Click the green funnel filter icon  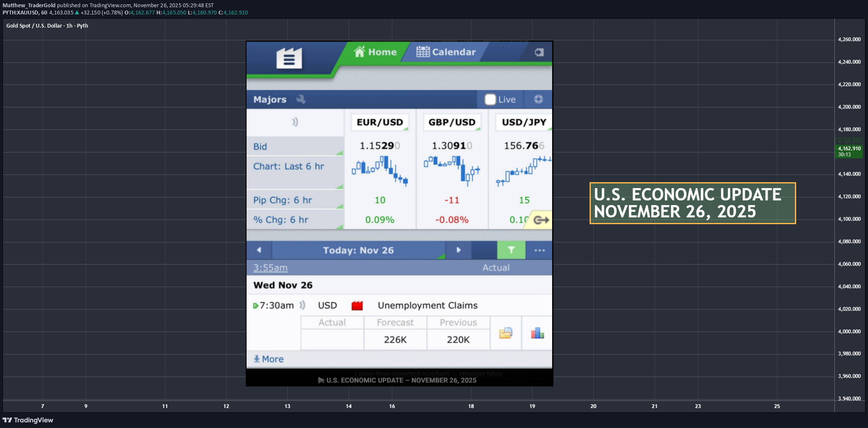click(x=511, y=250)
